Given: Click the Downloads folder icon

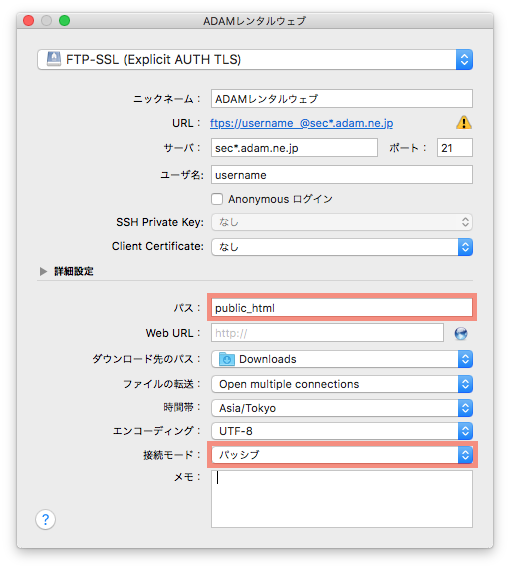Looking at the screenshot, I should 227,359.
